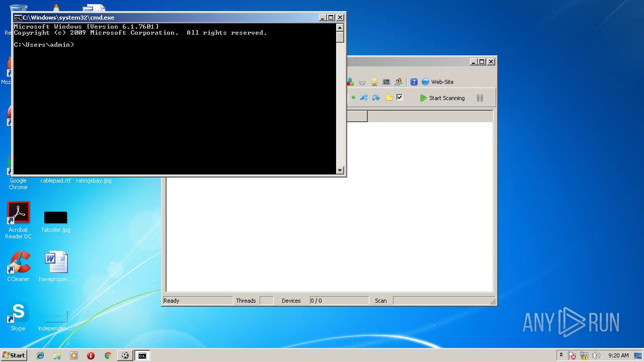Click the Show Desktop button
644x362 pixels.
[638, 355]
